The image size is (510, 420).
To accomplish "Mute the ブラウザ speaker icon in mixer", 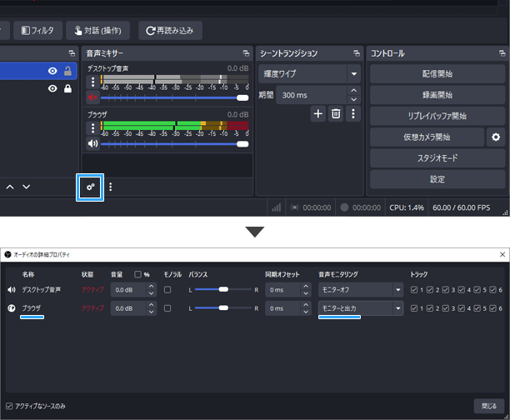I will [x=92, y=143].
